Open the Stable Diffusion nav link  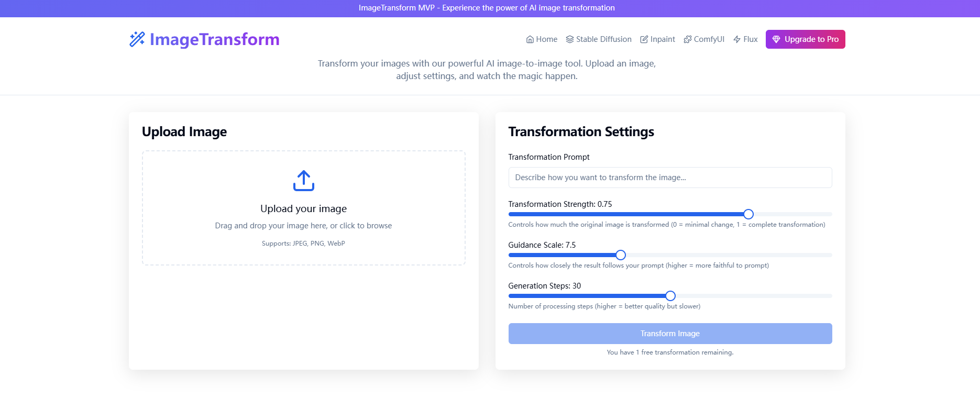click(599, 39)
